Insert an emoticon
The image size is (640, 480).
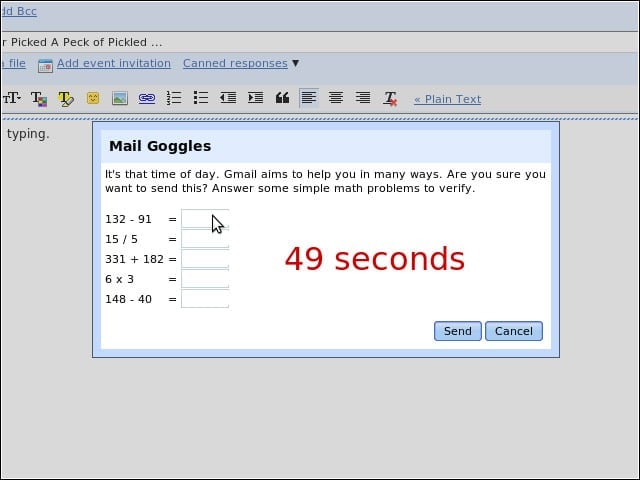click(93, 98)
